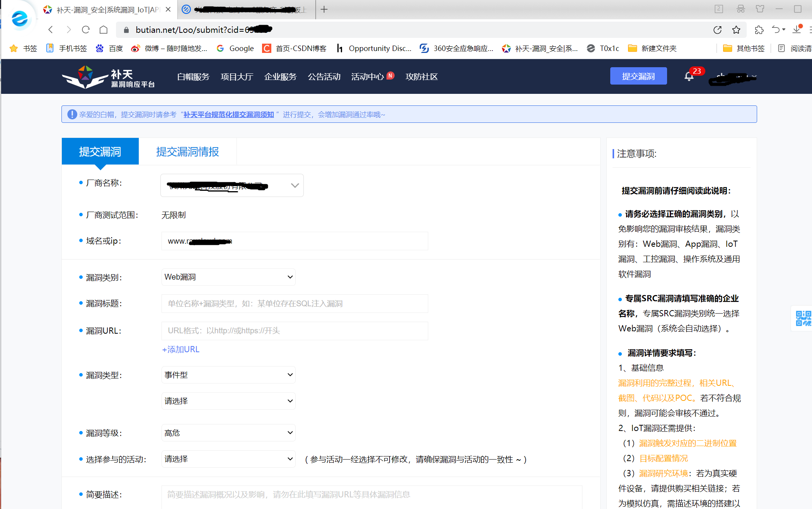Open the 项目大厅 navigation menu

tap(237, 76)
